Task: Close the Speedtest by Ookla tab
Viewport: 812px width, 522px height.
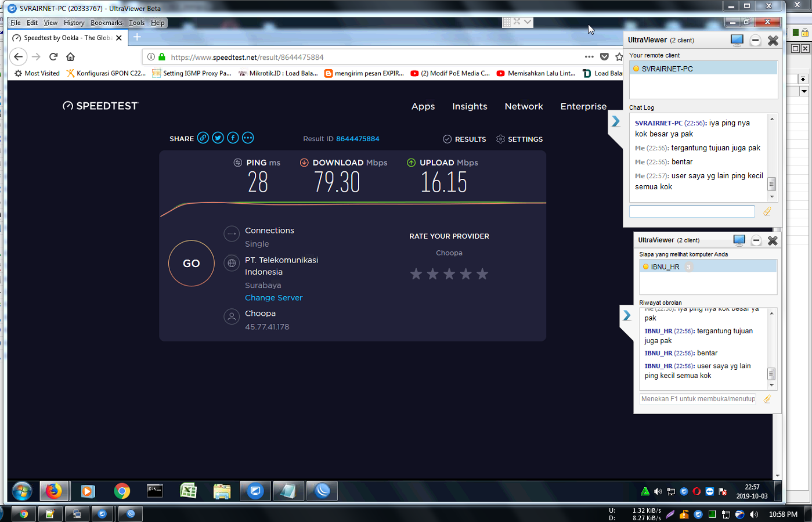Action: tap(119, 38)
